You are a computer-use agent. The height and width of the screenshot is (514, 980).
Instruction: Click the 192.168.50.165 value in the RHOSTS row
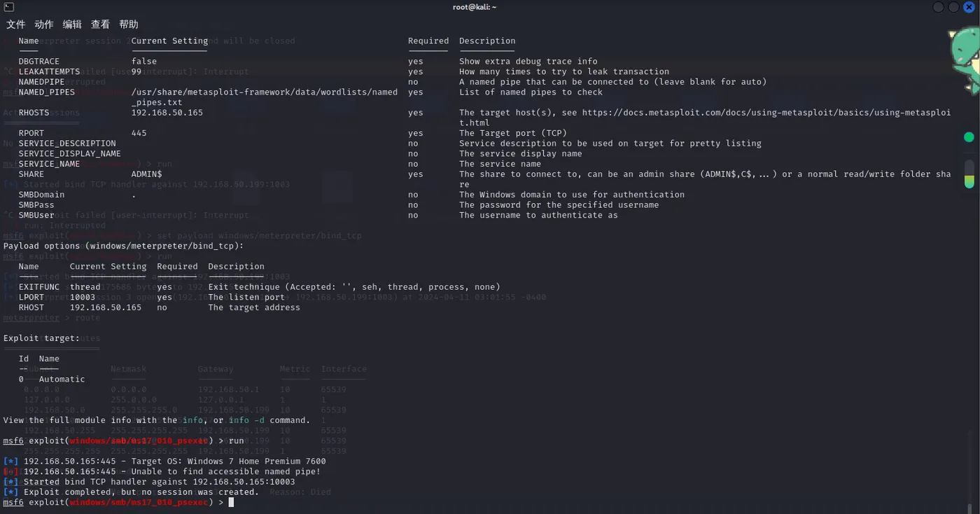(x=167, y=113)
